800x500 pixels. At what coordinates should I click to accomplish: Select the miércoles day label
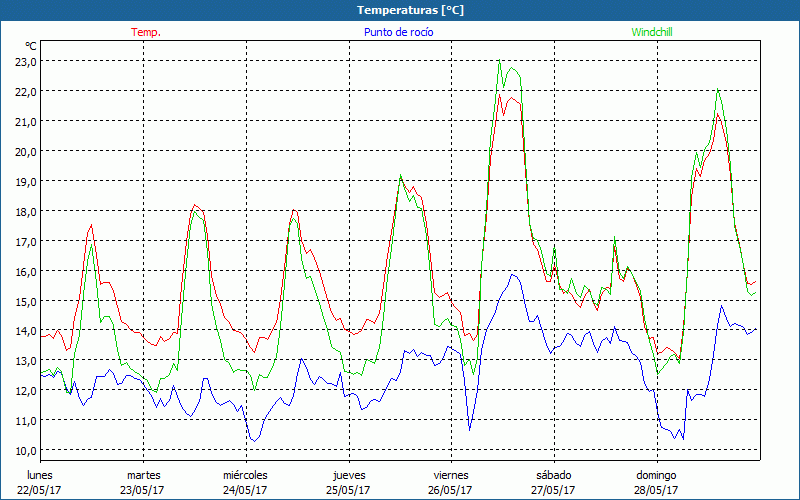point(245,475)
